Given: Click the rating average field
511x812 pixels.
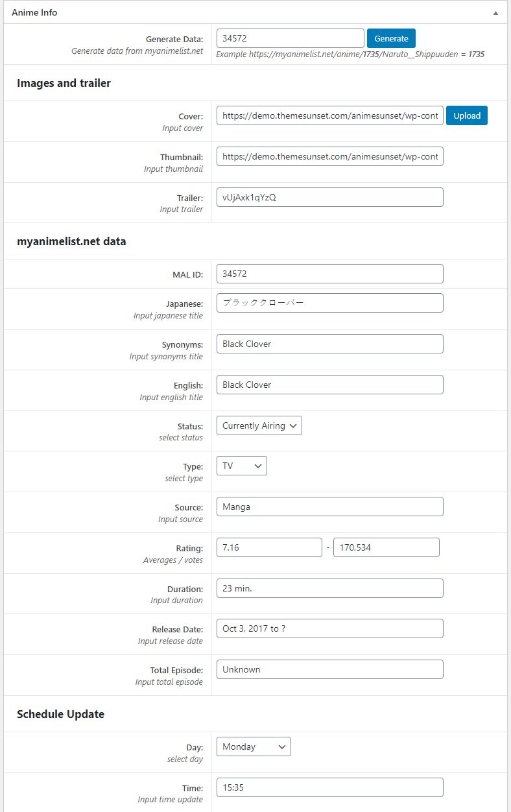Looking at the screenshot, I should (269, 547).
